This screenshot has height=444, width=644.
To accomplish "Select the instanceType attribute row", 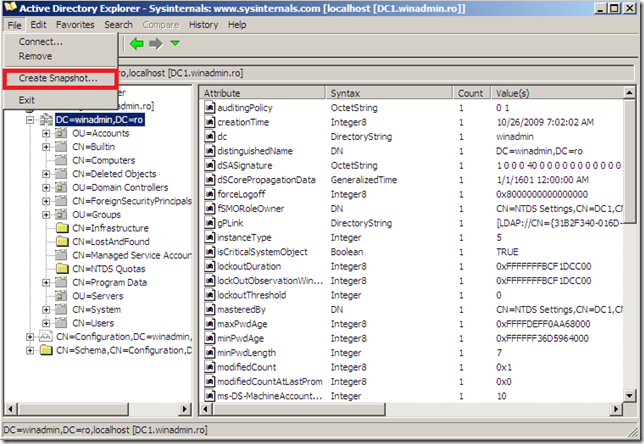I will 413,237.
